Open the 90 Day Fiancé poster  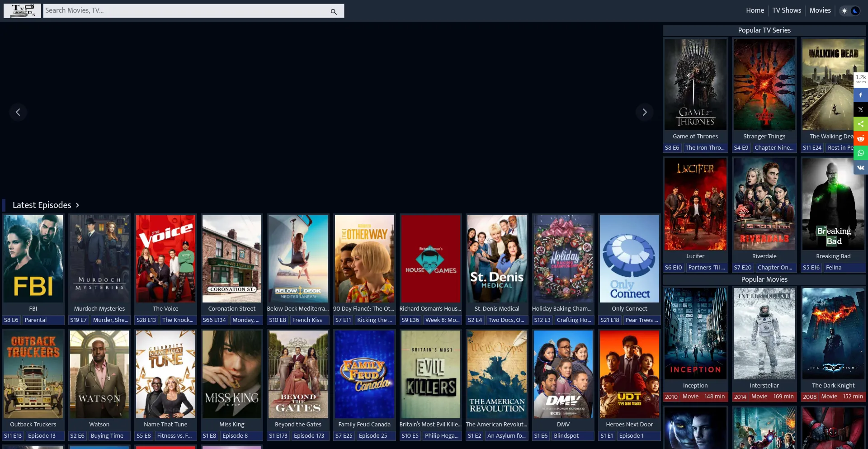(x=364, y=259)
